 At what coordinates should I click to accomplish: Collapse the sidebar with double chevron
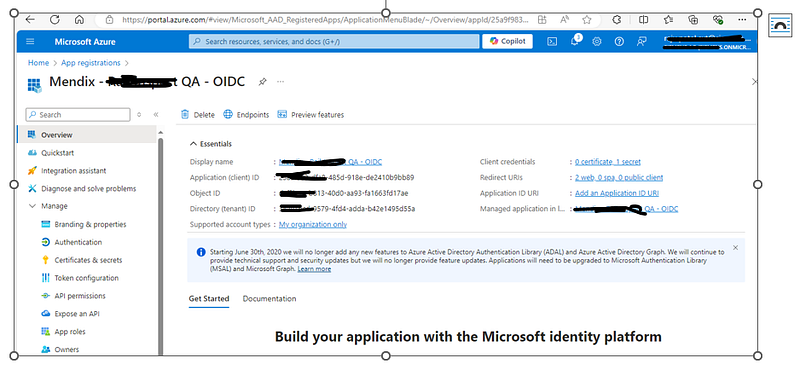156,115
